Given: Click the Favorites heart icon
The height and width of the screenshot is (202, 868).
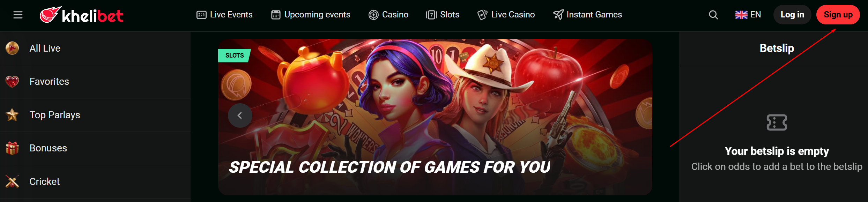Looking at the screenshot, I should [12, 82].
